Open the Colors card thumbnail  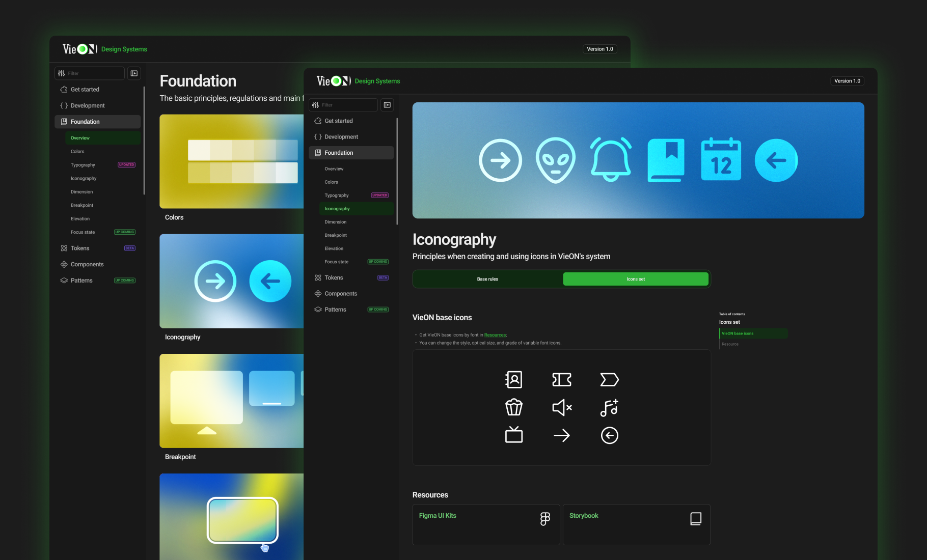tap(232, 161)
